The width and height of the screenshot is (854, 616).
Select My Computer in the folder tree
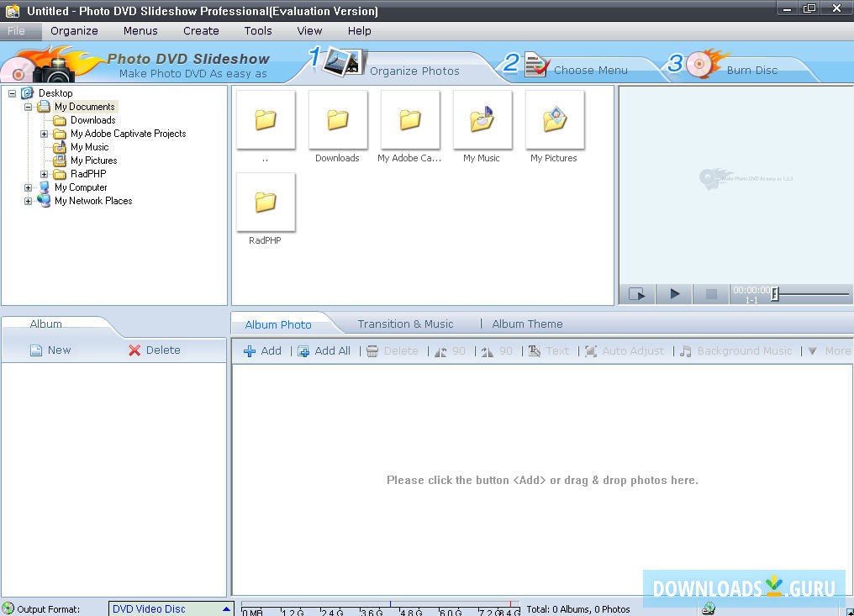tap(81, 187)
